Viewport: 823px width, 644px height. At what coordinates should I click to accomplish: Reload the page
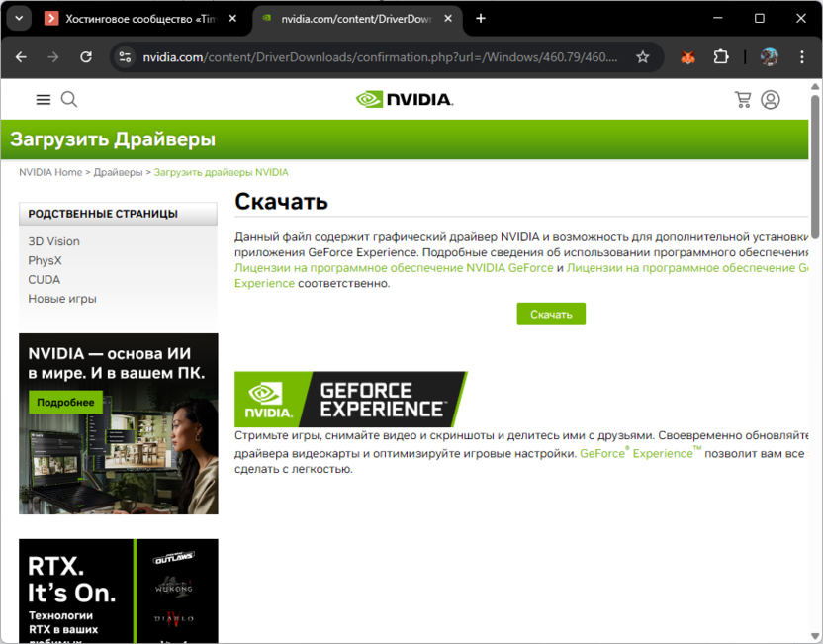(x=86, y=56)
